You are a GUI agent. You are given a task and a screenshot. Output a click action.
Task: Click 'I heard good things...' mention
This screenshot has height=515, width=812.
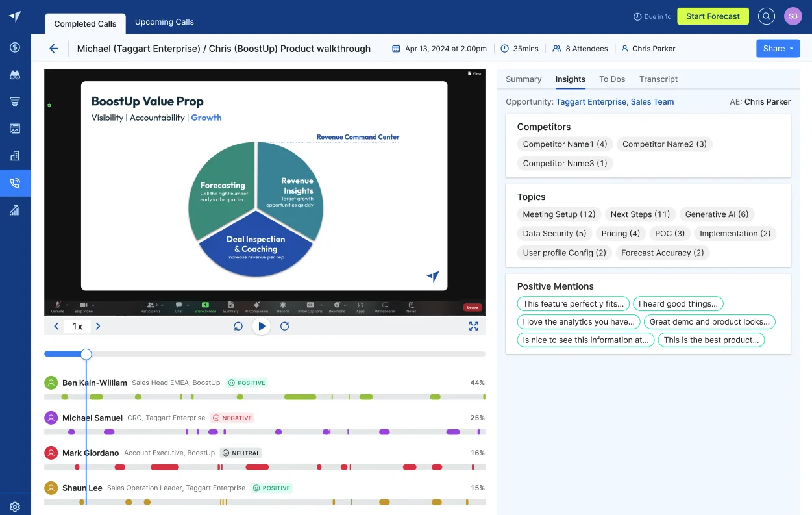point(678,304)
